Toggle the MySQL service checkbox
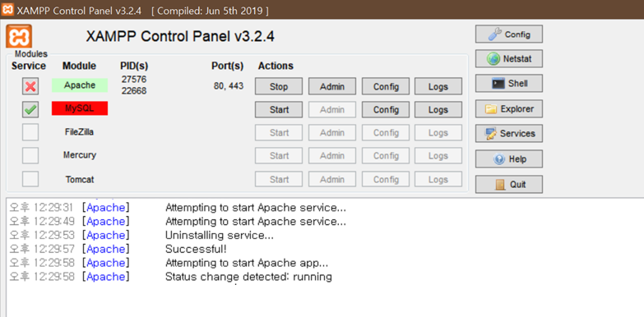Viewport: 644px width, 317px height. click(30, 109)
